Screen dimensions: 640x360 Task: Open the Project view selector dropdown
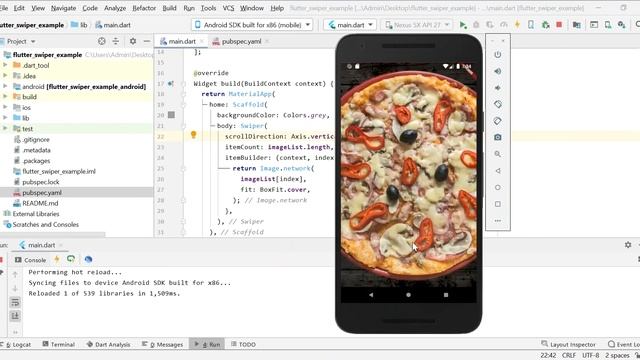pos(20,41)
